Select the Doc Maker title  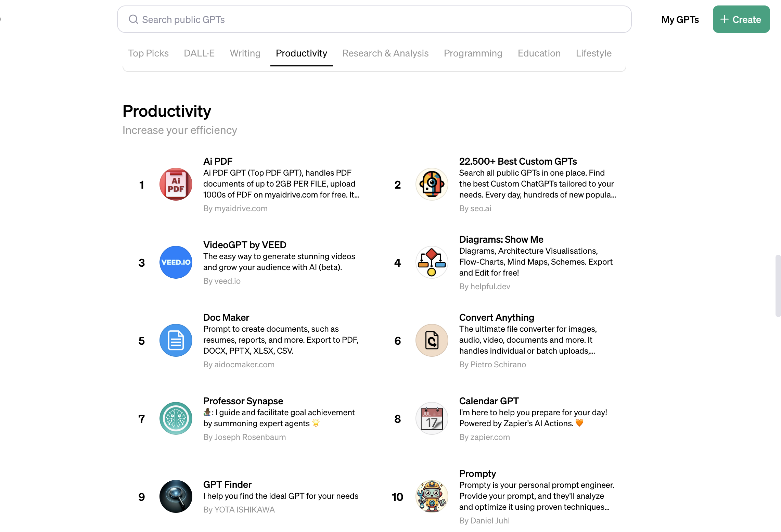pyautogui.click(x=226, y=317)
